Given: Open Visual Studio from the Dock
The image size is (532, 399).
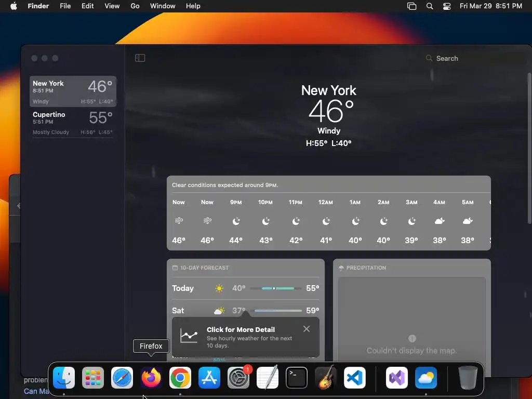Looking at the screenshot, I should [397, 378].
